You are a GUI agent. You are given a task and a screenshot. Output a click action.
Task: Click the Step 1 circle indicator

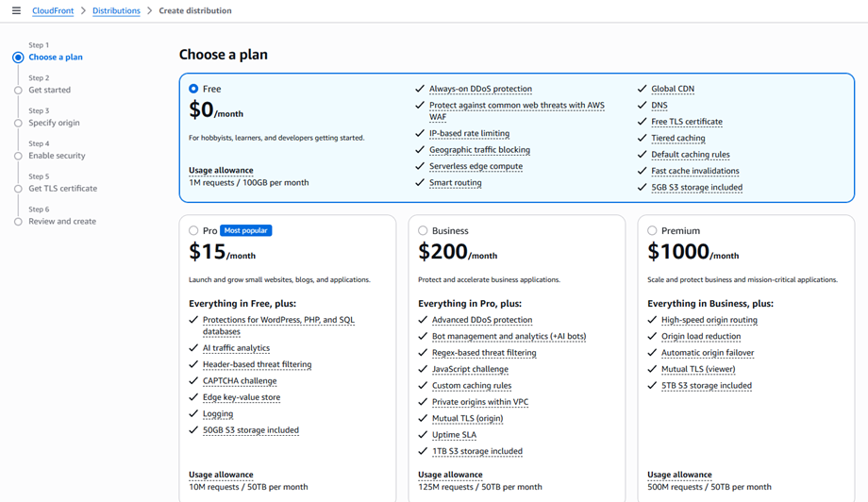(18, 58)
